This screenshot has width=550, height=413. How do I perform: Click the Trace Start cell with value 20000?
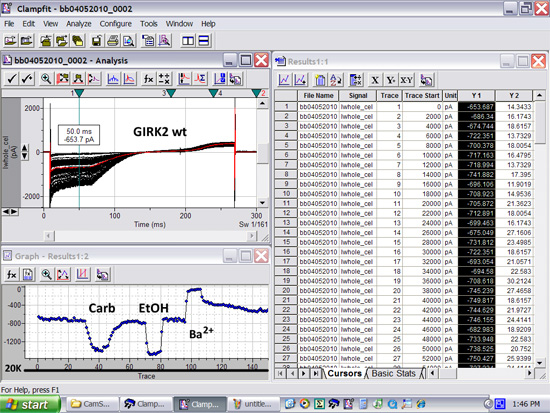[422, 204]
